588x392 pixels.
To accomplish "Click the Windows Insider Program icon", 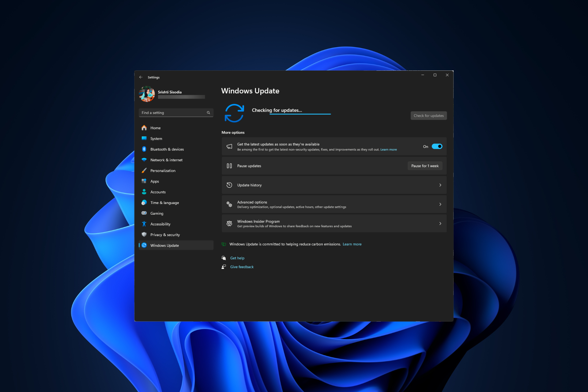I will point(229,224).
